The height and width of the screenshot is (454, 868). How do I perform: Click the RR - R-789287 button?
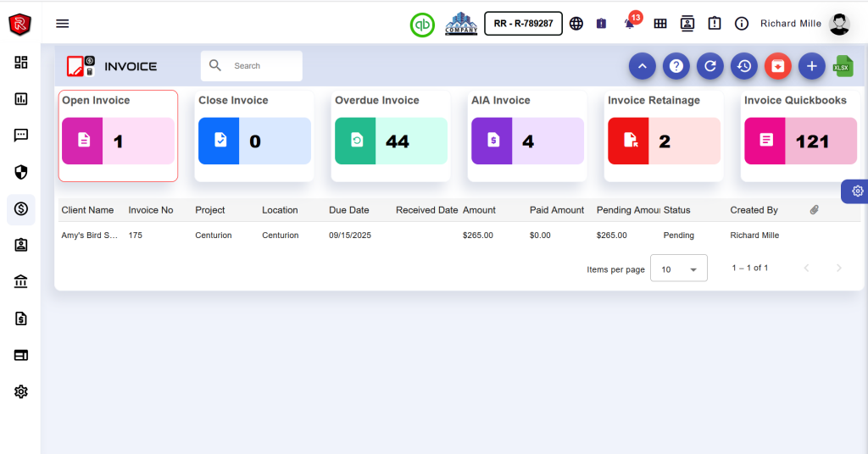523,24
